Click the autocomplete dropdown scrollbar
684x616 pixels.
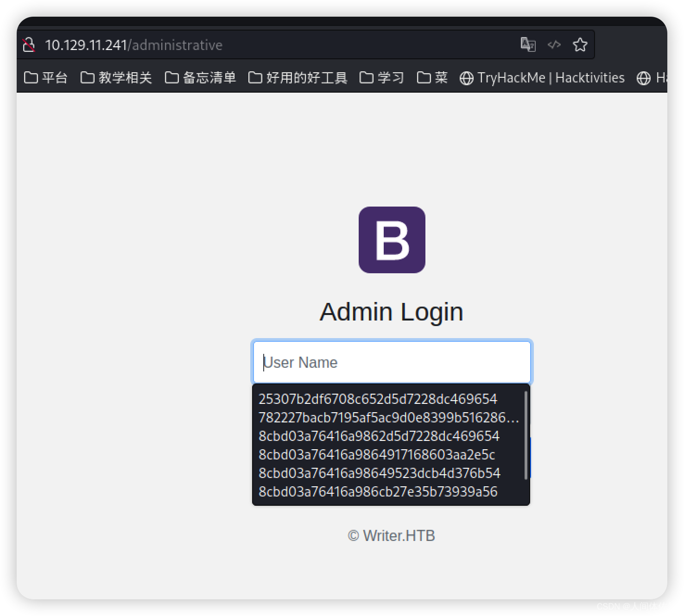click(x=526, y=435)
